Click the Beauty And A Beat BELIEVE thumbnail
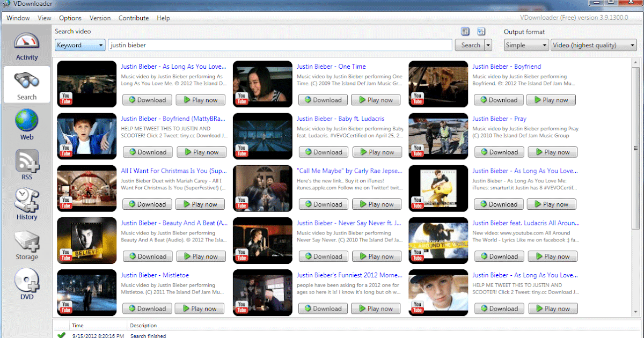Viewport: 644px width, 338px height. click(x=86, y=240)
